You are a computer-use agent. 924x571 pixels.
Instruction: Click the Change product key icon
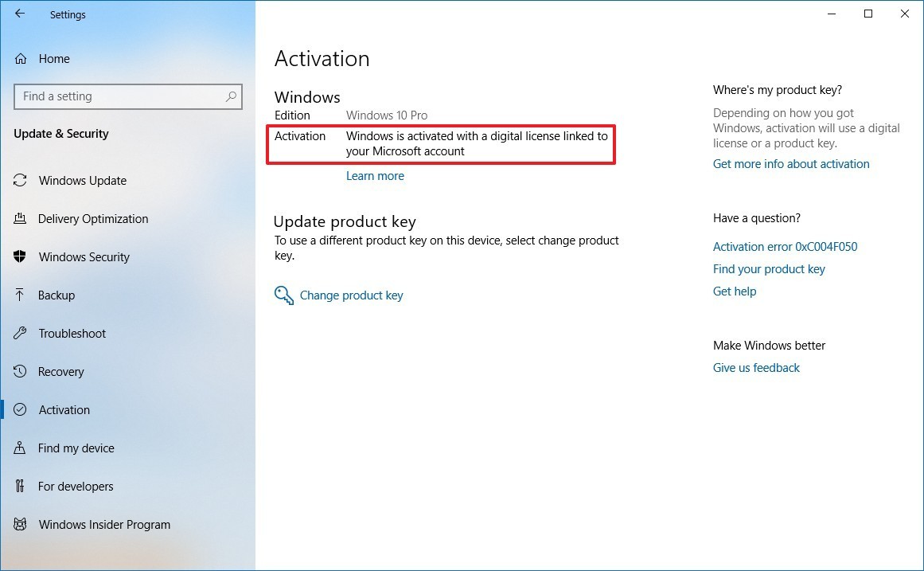283,295
